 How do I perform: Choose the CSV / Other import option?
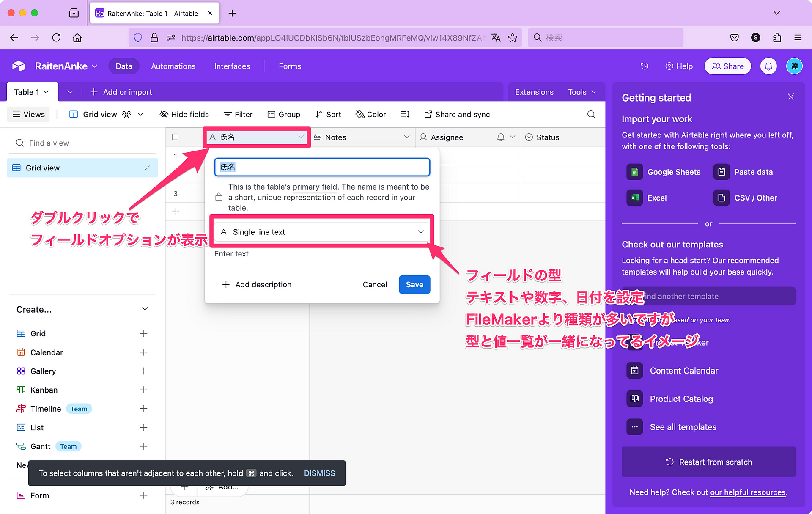pyautogui.click(x=745, y=198)
